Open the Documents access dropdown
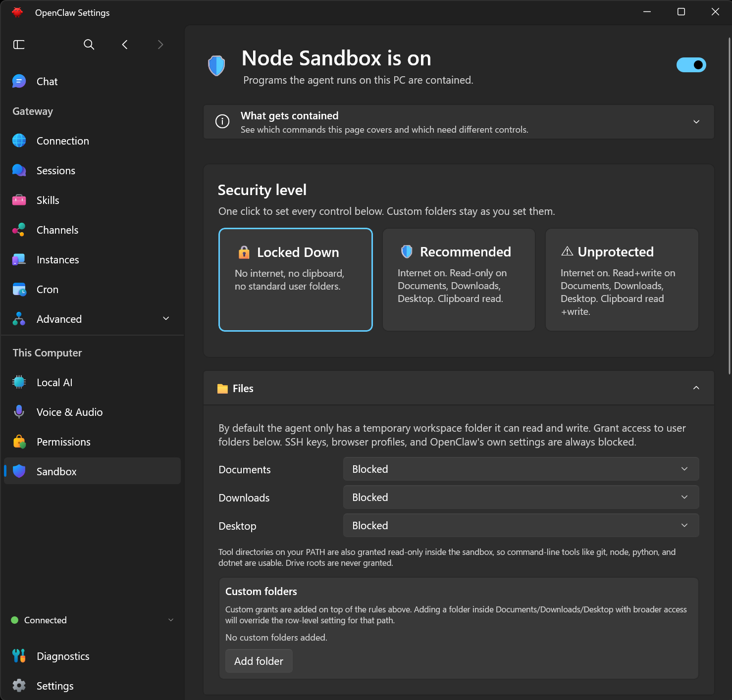 (x=521, y=469)
